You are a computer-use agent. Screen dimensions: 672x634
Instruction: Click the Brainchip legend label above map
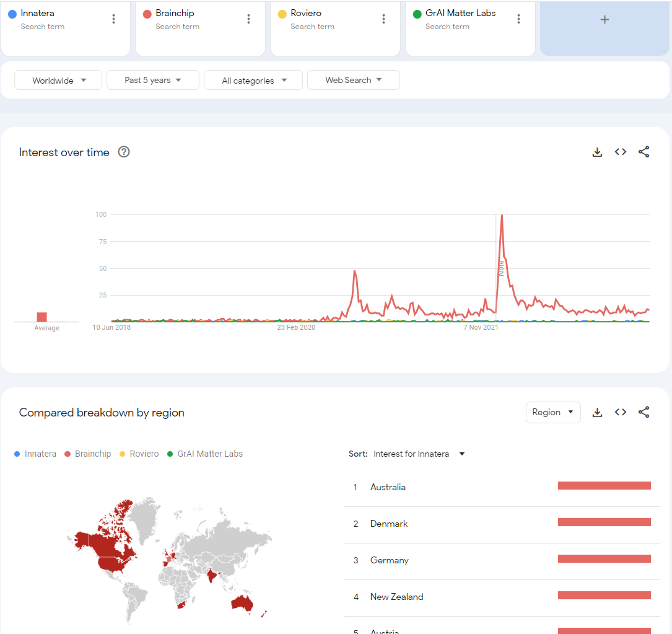point(93,454)
